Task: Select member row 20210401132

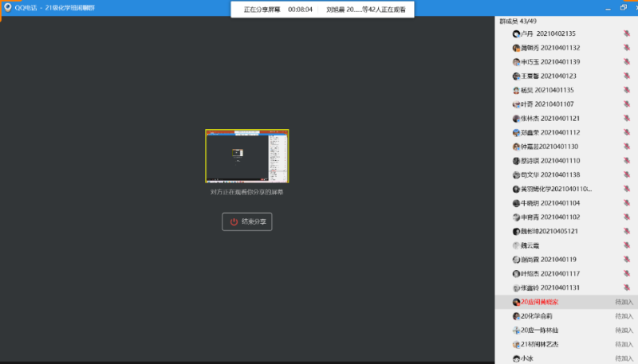Action: click(566, 48)
